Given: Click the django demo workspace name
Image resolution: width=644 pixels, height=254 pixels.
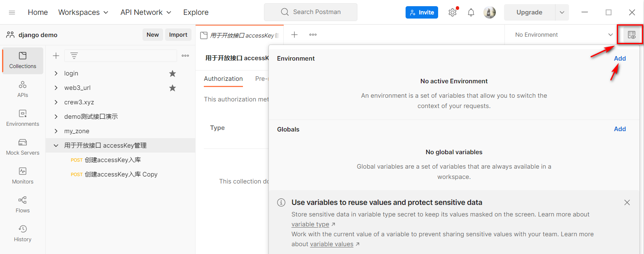Looking at the screenshot, I should coord(38,35).
